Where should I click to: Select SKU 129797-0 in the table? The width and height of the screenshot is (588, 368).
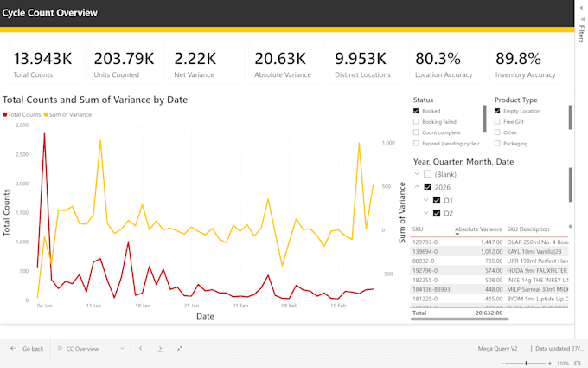(425, 242)
